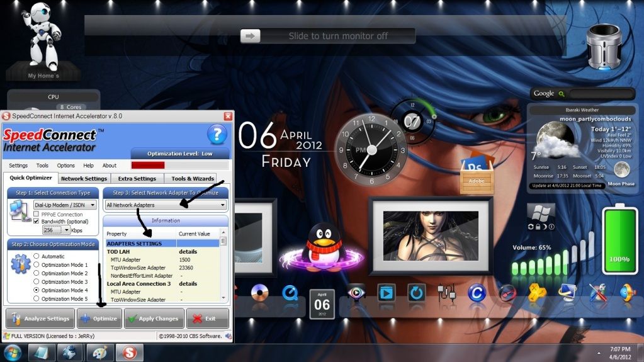Select the Quick Optimizer tab
The image size is (644, 362).
(31, 178)
